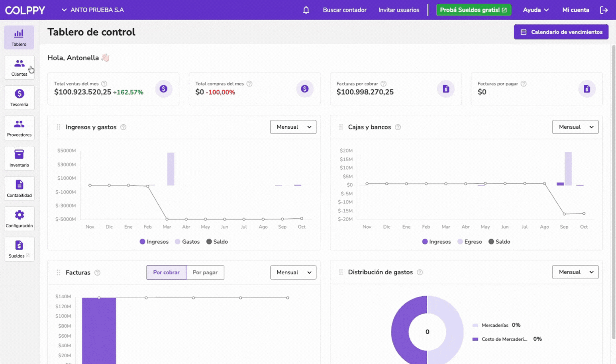Open Mensual dropdown for Ingresos y gastos
616x364 pixels.
tap(293, 127)
